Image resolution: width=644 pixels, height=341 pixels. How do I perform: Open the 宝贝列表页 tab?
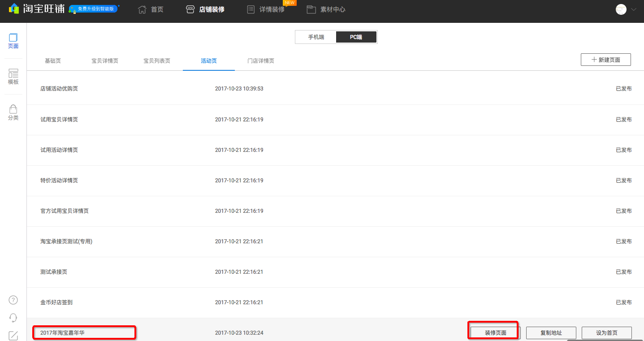(157, 60)
